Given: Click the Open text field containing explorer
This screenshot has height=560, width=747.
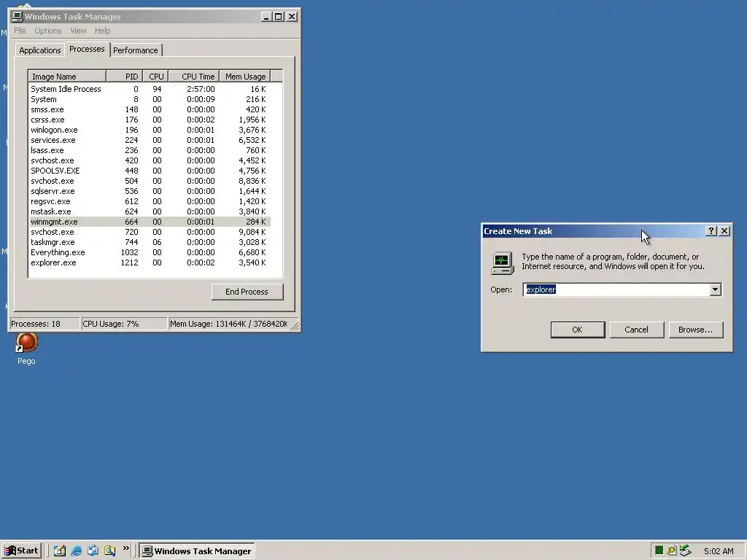Looking at the screenshot, I should (616, 289).
